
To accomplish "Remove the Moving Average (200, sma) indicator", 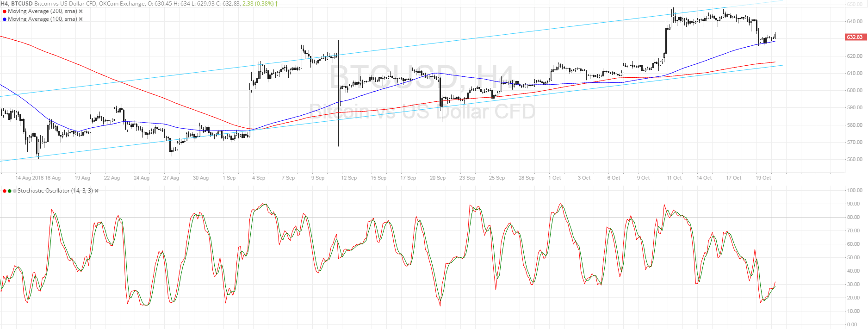I will tap(81, 11).
